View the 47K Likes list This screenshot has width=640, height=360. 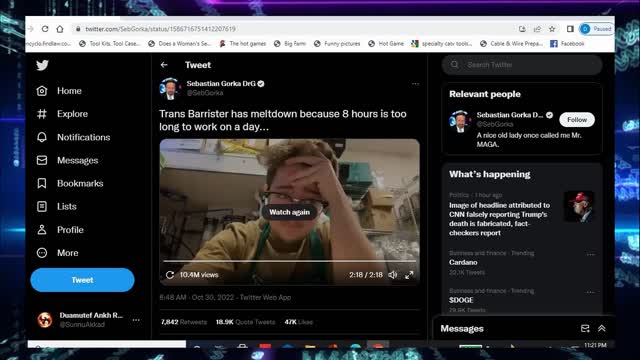point(298,322)
